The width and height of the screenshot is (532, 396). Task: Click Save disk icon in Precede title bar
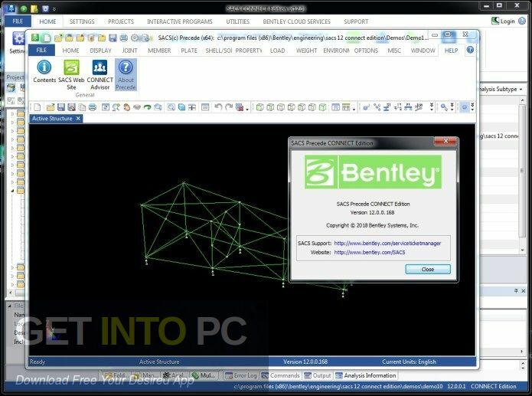pos(113,38)
